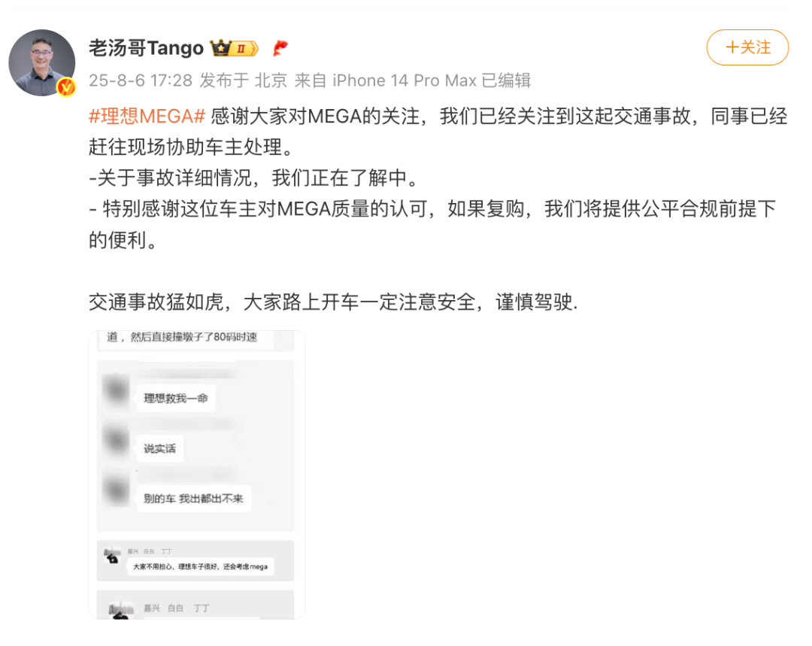Open 老汤哥Tango's profile avatar
This screenshot has width=812, height=646.
click(x=42, y=62)
